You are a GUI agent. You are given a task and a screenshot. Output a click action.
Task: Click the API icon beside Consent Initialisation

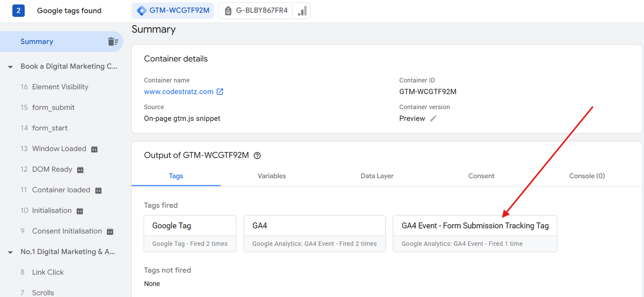110,232
